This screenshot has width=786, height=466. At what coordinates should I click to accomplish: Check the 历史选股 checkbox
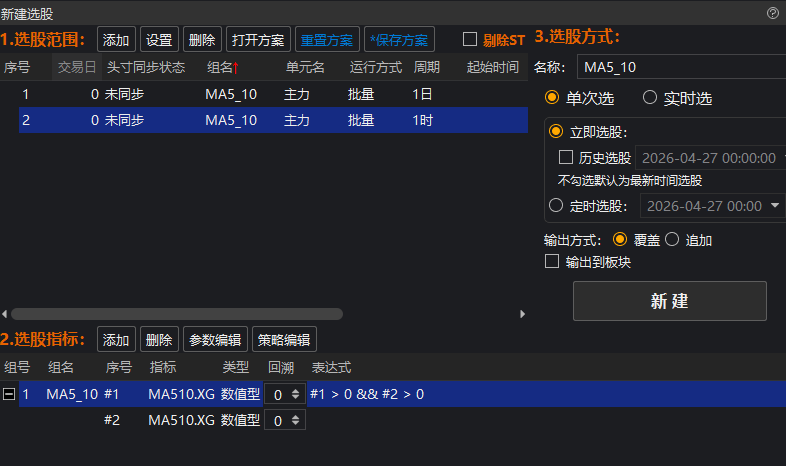pyautogui.click(x=566, y=157)
